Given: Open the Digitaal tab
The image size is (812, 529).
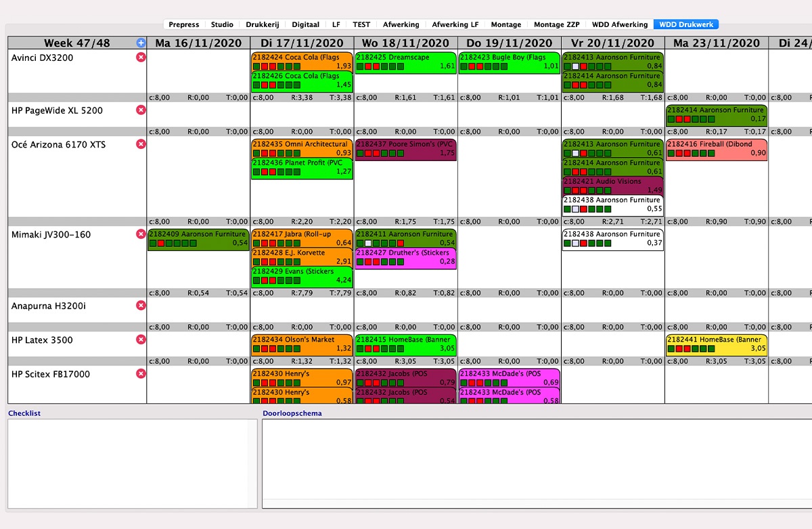Looking at the screenshot, I should tap(305, 24).
